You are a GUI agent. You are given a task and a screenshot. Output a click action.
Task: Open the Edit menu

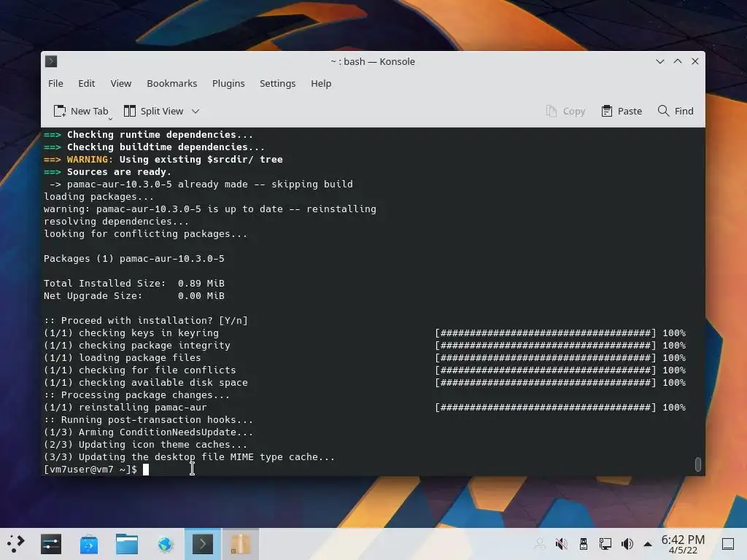87,83
